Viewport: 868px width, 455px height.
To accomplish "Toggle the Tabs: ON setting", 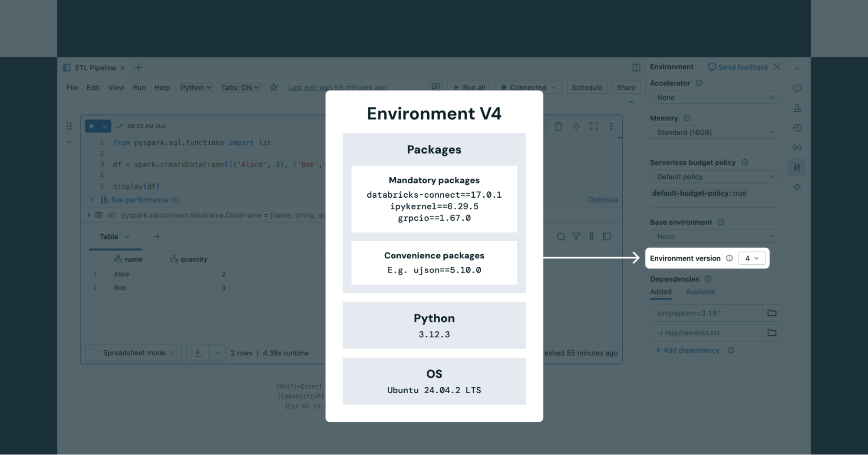I will (x=240, y=87).
